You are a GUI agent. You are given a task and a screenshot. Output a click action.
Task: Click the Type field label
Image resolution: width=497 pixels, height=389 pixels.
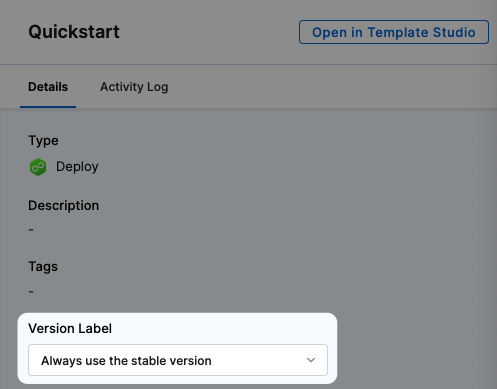coord(43,141)
